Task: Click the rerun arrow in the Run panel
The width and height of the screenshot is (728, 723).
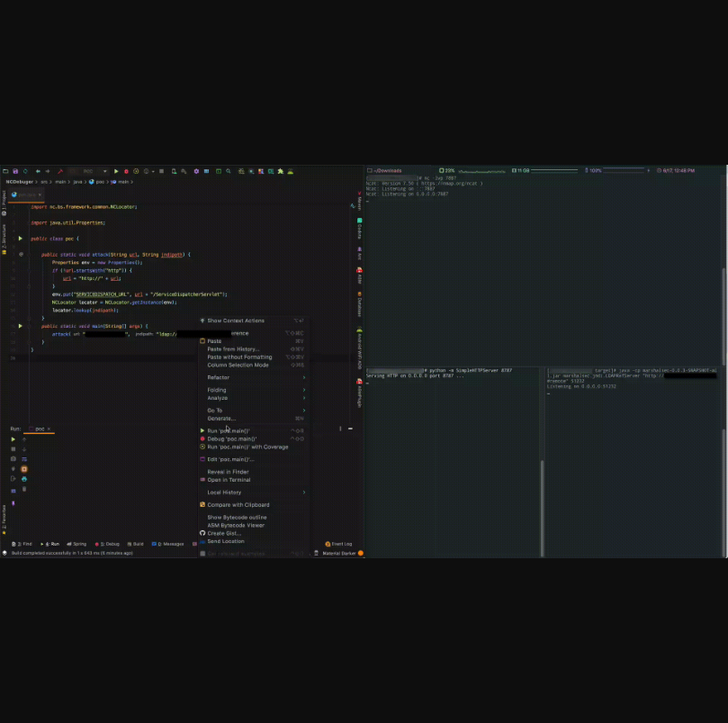Action: [x=13, y=439]
